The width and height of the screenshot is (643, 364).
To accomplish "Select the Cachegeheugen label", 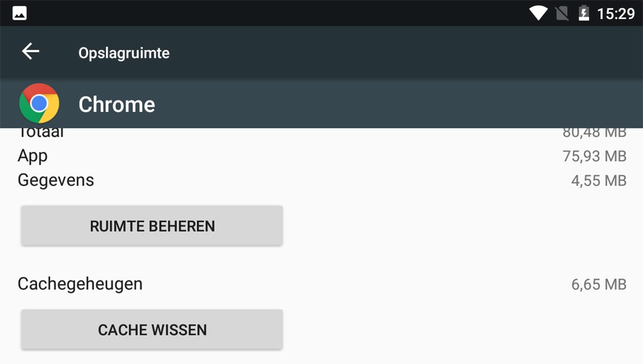I will (80, 283).
